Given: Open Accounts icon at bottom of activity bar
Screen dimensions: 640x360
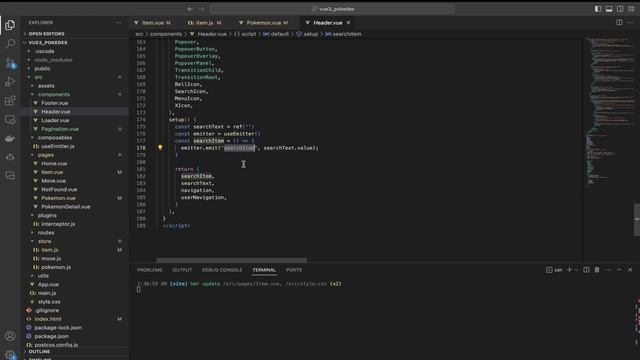Looking at the screenshot, I should (10, 336).
